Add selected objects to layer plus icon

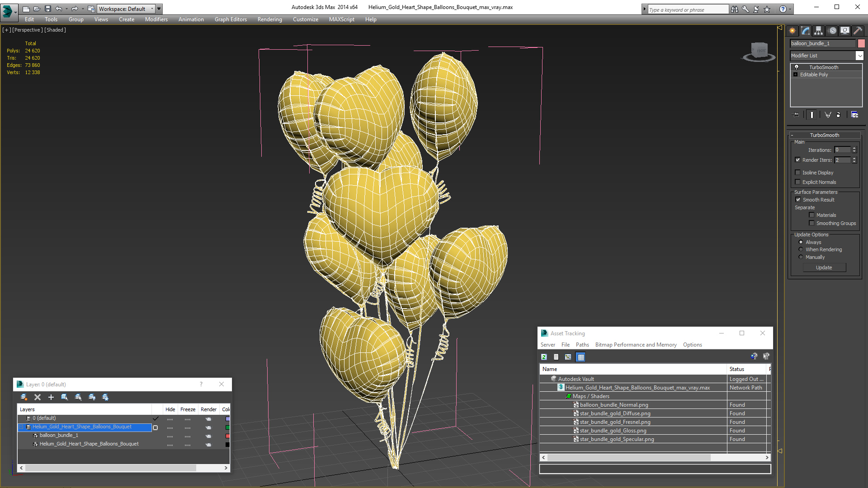(x=51, y=397)
